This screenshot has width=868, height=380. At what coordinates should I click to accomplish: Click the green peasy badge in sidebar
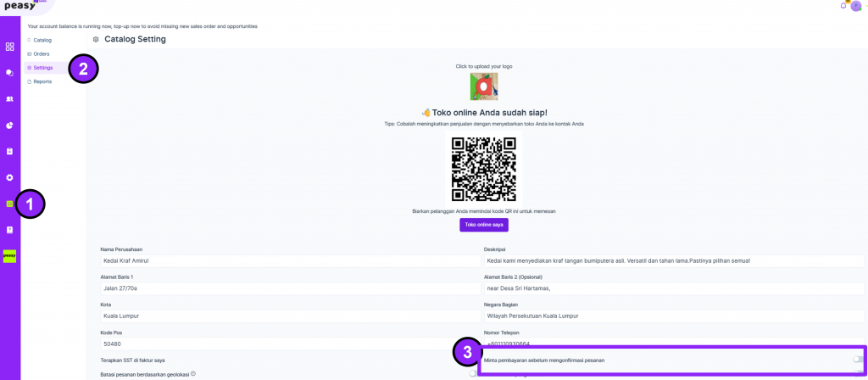pyautogui.click(x=9, y=256)
